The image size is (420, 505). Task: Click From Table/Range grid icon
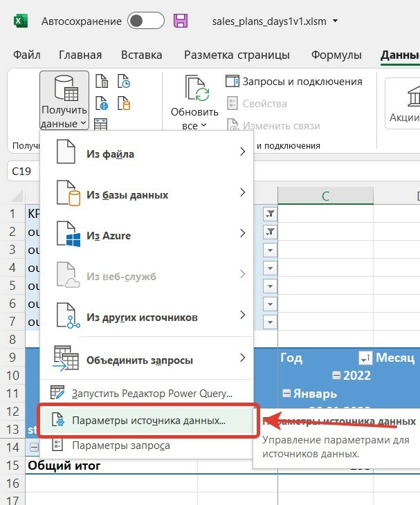coord(101,124)
